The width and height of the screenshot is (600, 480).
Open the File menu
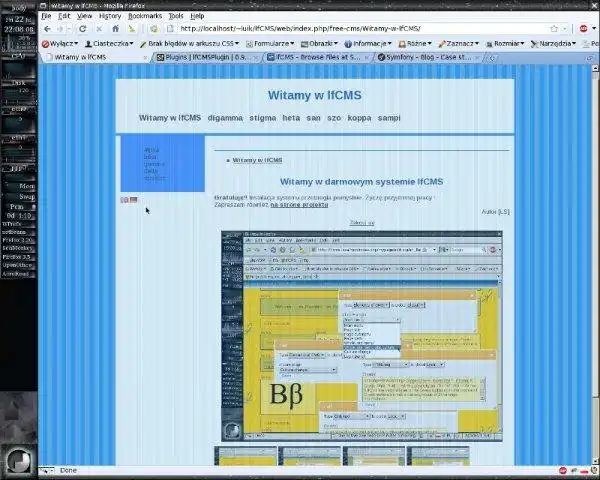46,16
